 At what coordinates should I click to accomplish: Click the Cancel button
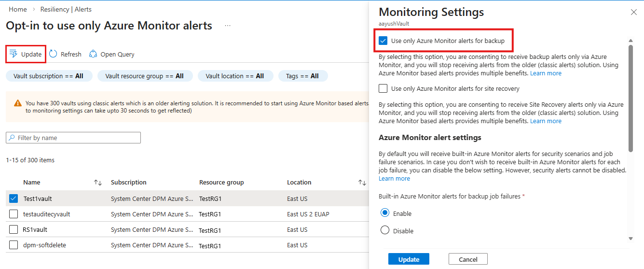pos(468,259)
